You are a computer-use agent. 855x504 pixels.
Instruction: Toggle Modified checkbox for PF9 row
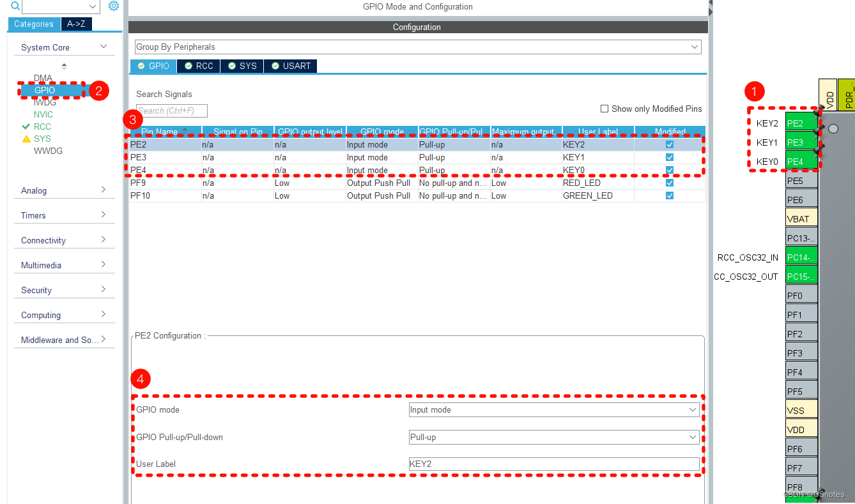[x=670, y=183]
